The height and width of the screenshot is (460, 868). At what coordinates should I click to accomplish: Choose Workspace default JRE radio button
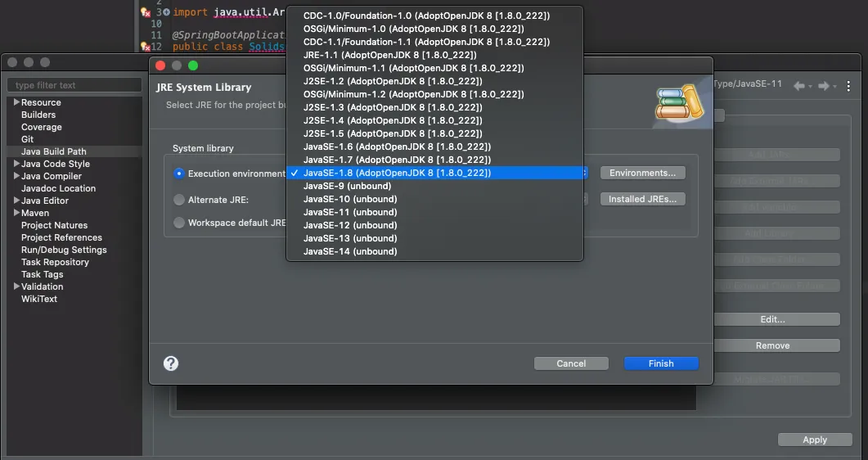pos(179,223)
